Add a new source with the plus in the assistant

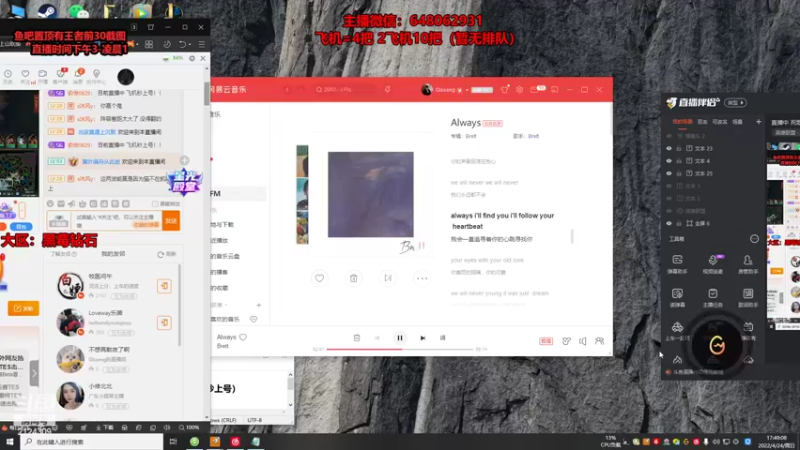(758, 122)
